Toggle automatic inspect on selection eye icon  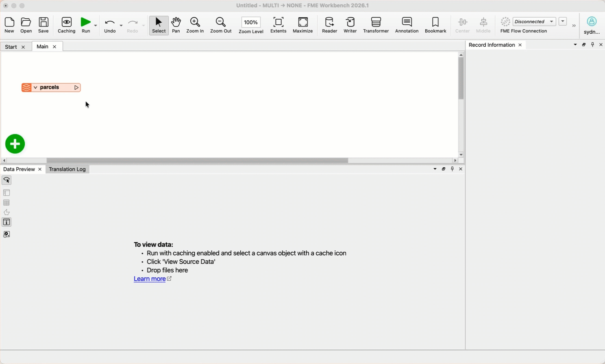point(7,180)
